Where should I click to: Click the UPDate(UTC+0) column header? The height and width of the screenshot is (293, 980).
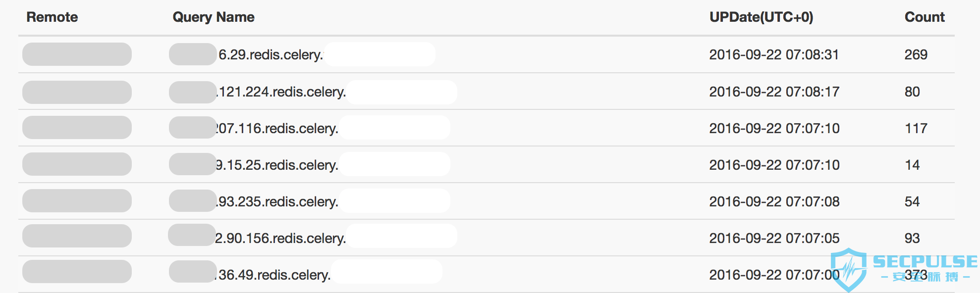click(761, 17)
